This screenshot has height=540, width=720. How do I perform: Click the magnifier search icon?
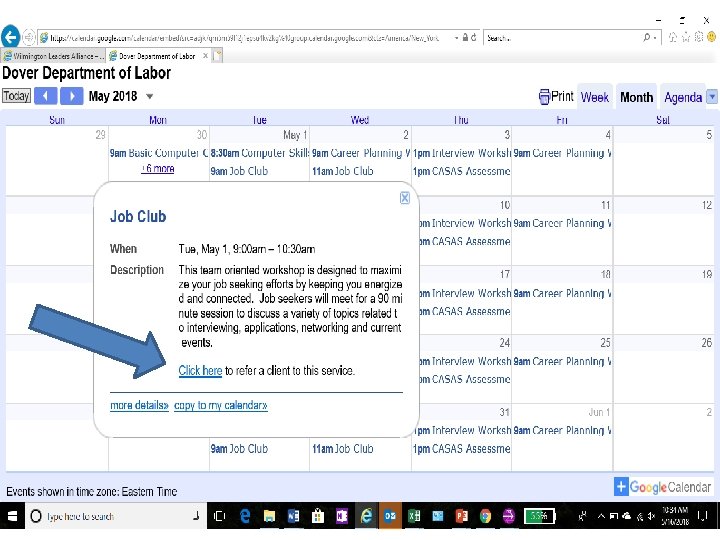click(647, 37)
